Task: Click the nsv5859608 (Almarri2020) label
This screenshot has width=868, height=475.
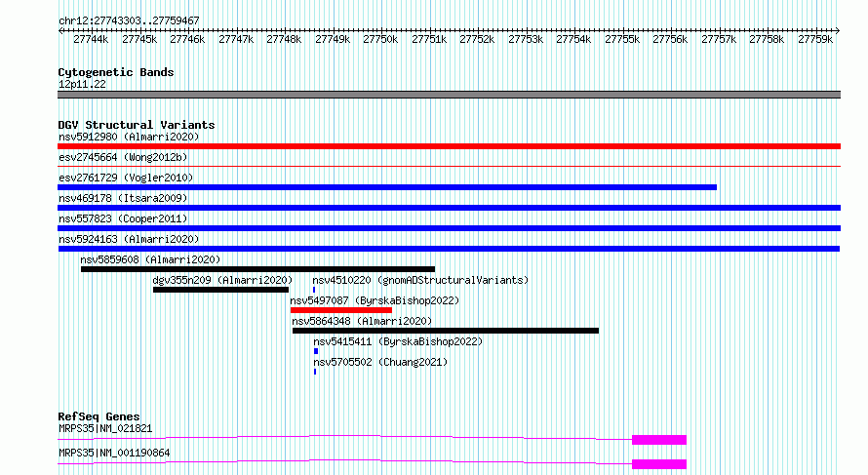Action: (150, 259)
